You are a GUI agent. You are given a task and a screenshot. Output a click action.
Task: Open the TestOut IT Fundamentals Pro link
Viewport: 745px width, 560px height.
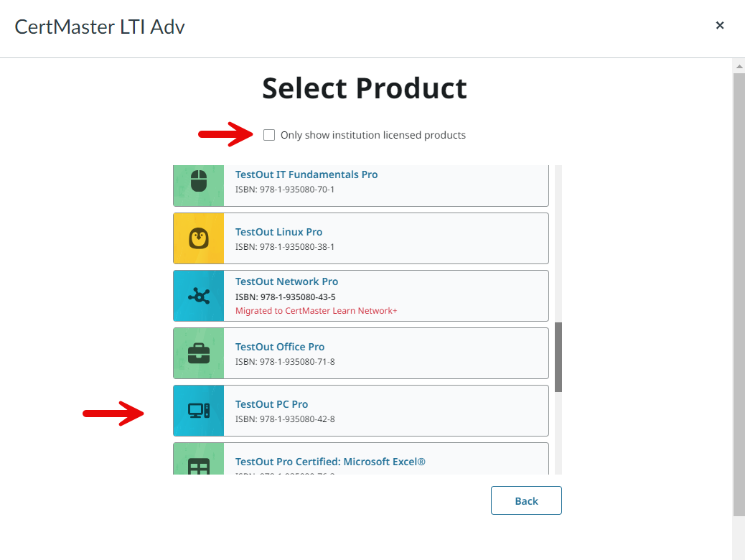[306, 174]
